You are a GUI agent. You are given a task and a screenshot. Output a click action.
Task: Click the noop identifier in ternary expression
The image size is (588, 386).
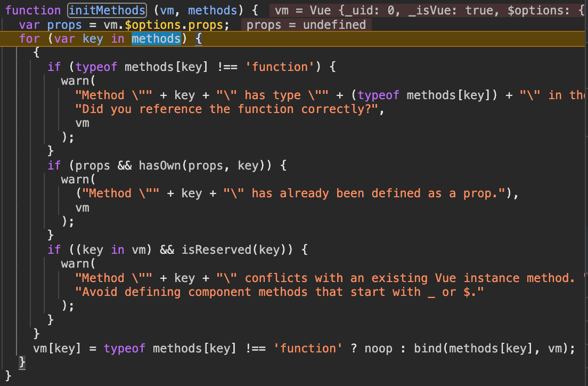point(378,348)
